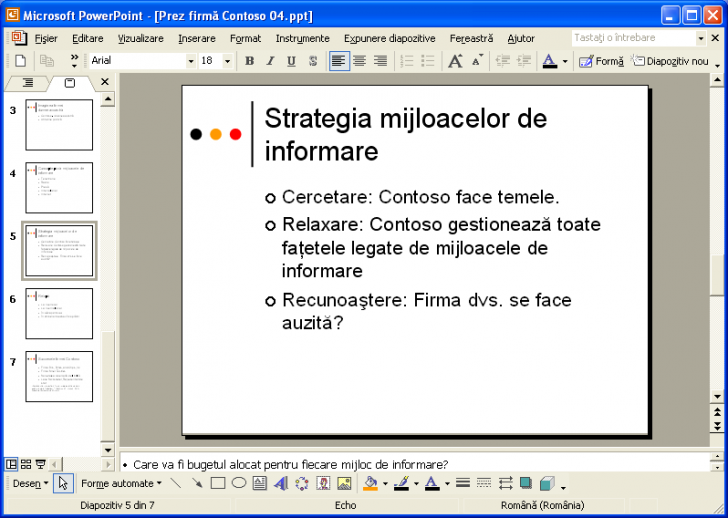The width and height of the screenshot is (728, 518).
Task: Select slide 7 thumbnail
Action: point(59,376)
